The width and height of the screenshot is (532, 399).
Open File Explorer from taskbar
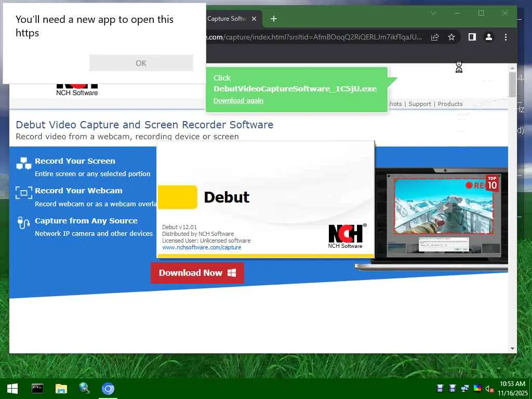coord(61,389)
